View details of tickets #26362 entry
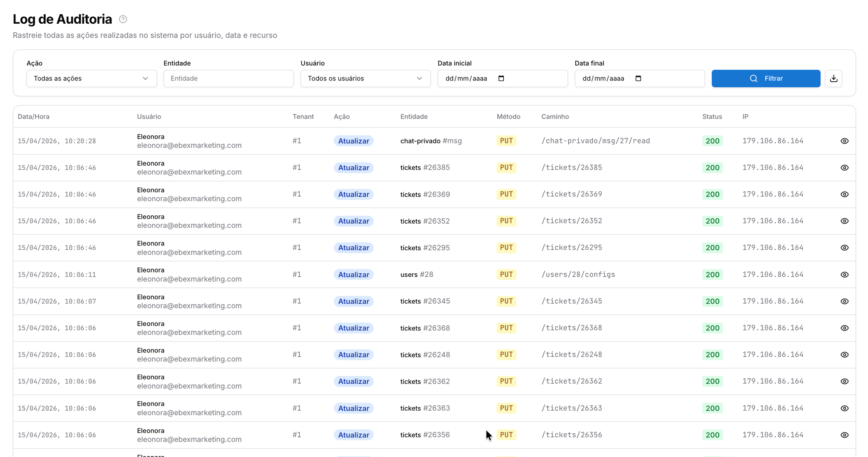 (844, 381)
